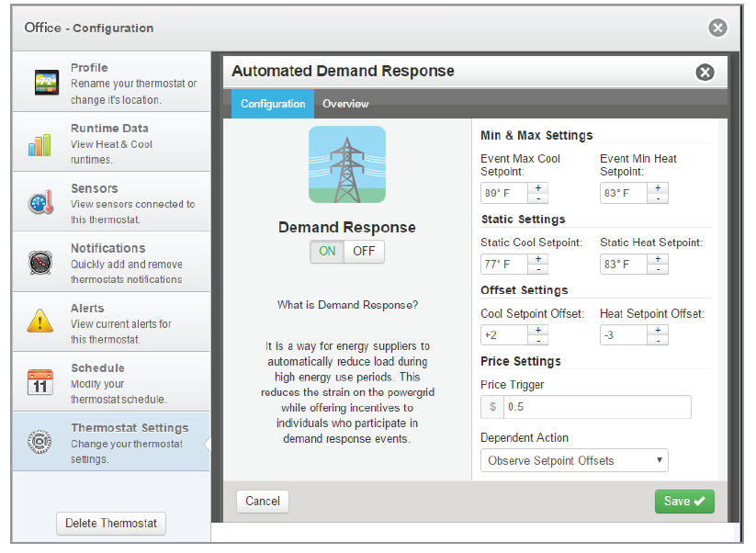
Task: Click the Runtime Data bar chart icon
Action: (39, 144)
